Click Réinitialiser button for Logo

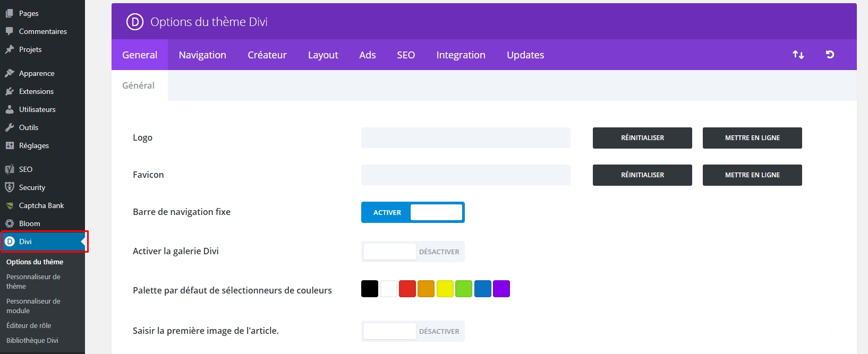(x=642, y=138)
